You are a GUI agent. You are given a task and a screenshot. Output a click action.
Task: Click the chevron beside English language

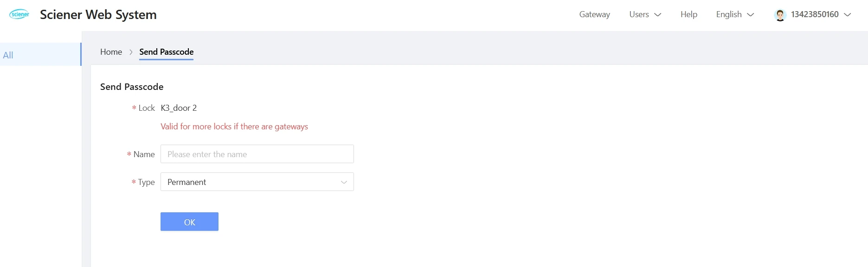coord(751,15)
